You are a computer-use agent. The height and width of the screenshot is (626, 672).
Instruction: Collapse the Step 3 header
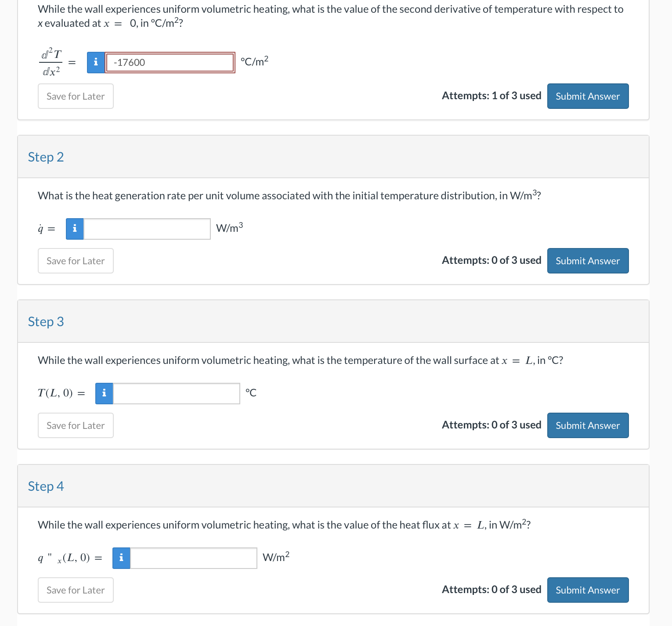(x=333, y=321)
